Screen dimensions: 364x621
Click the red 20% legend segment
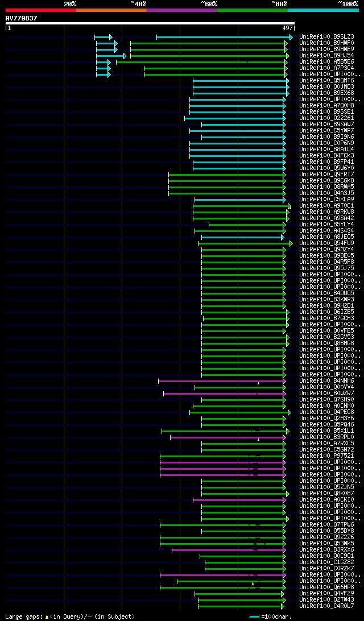[41, 10]
